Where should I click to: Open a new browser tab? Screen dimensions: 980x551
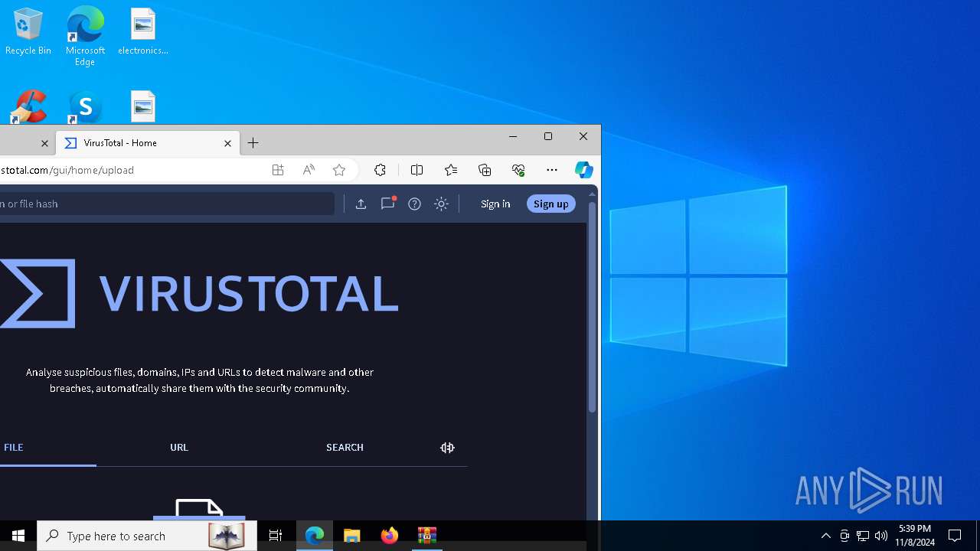click(253, 143)
